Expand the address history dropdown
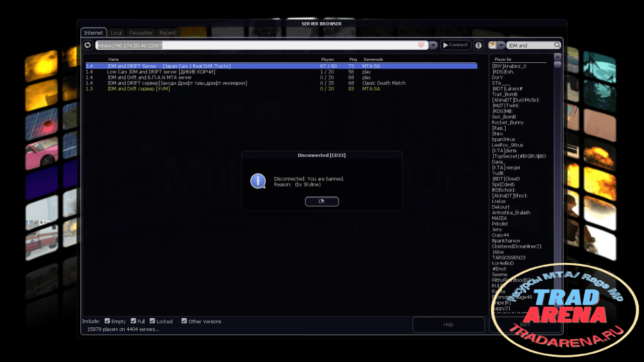 click(434, 45)
